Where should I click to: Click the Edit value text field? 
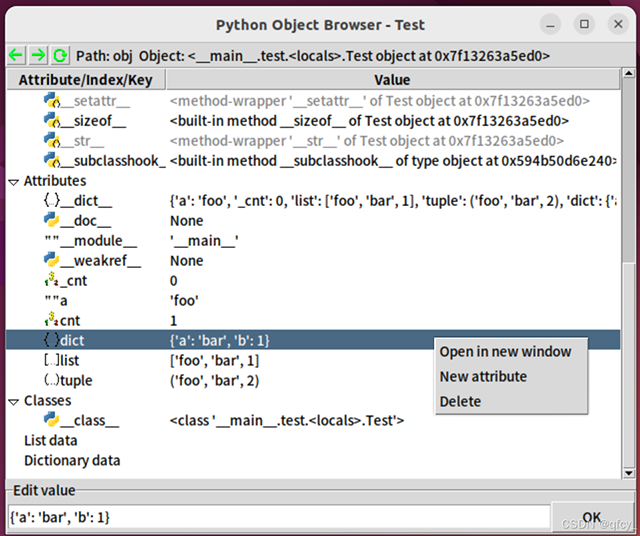coord(280,518)
